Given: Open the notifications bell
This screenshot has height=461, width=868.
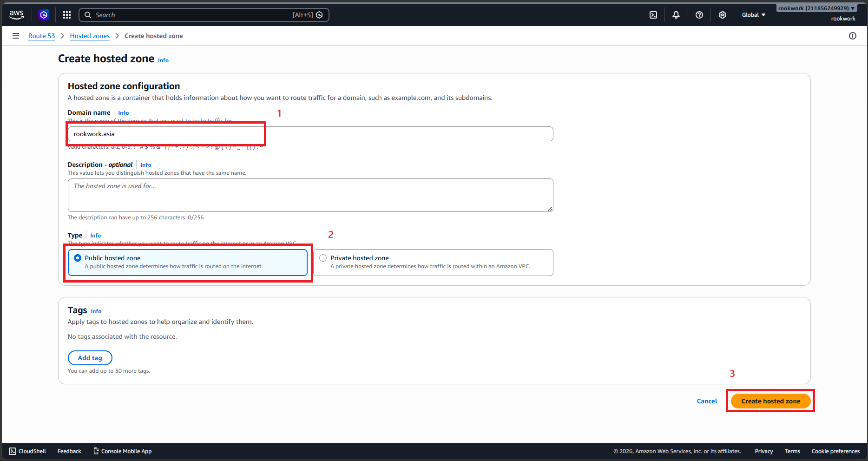Looking at the screenshot, I should point(676,15).
